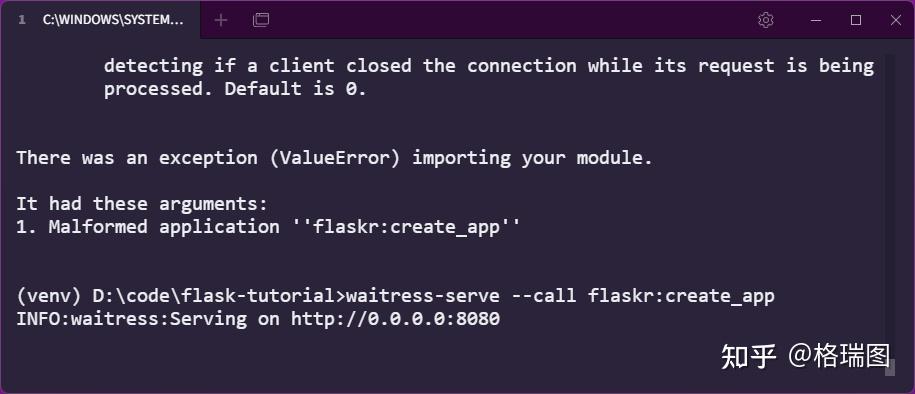Click the 'It had these arguments:' line

pos(142,204)
